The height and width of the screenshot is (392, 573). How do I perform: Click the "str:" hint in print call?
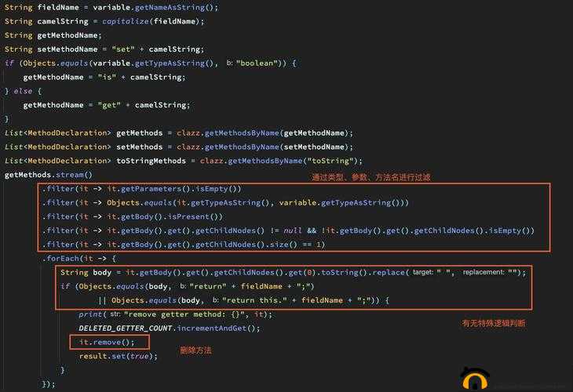point(115,314)
